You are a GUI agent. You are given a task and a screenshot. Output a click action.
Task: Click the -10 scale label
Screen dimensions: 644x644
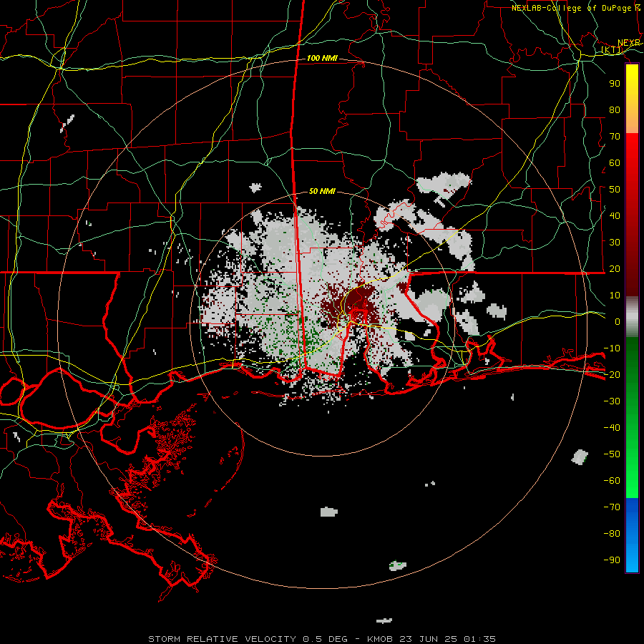[612, 348]
